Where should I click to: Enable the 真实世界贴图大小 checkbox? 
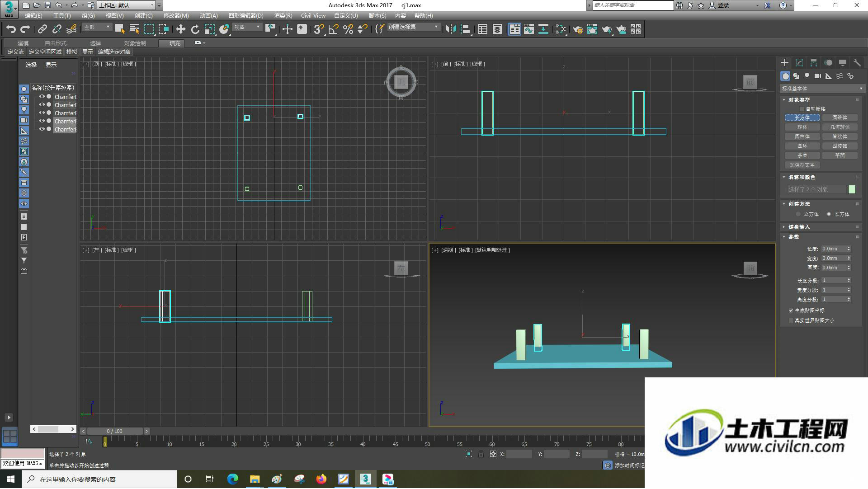[791, 320]
